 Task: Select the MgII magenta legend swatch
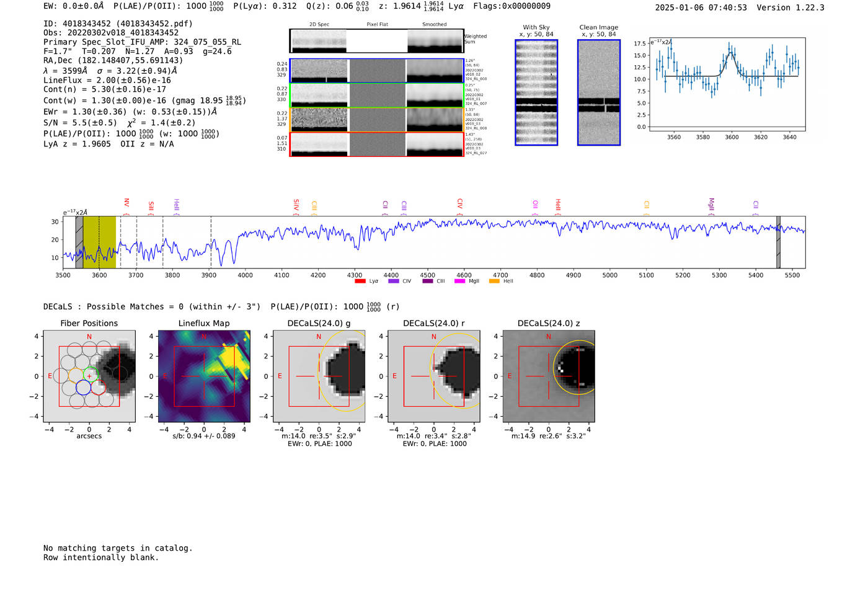459,281
